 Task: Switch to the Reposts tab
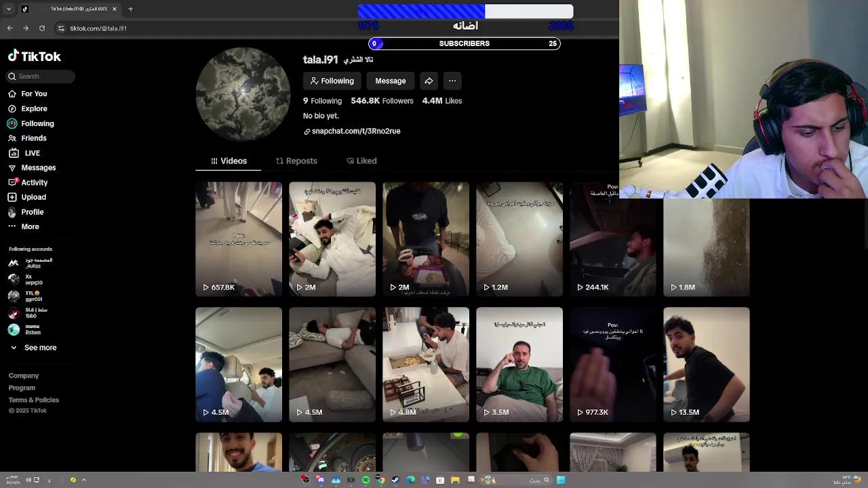[x=296, y=161]
